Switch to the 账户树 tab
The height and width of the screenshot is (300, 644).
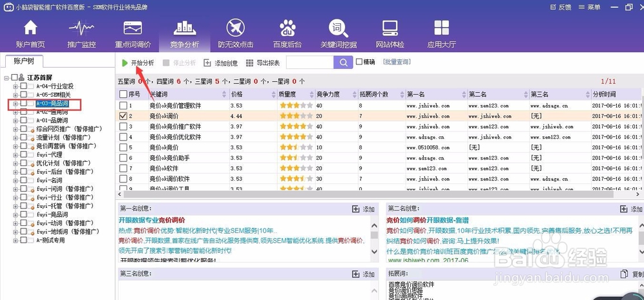[x=24, y=61]
